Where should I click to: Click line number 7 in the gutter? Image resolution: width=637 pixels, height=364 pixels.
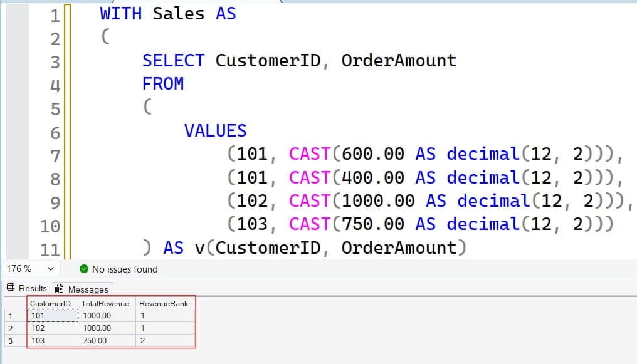pos(55,156)
